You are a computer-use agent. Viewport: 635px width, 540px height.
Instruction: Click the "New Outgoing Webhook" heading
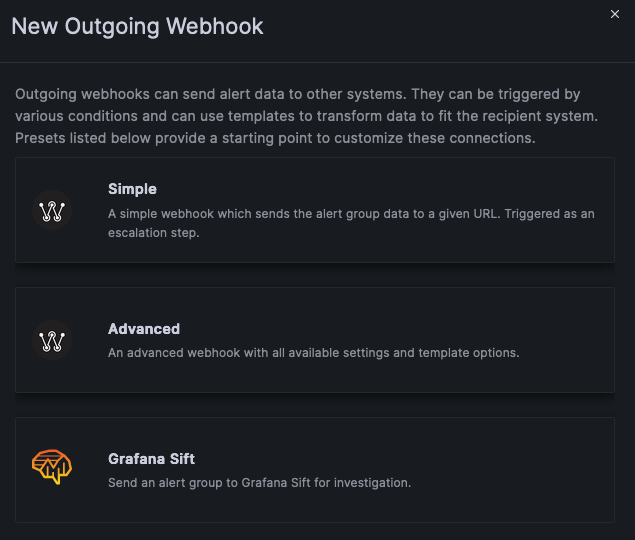tap(138, 27)
